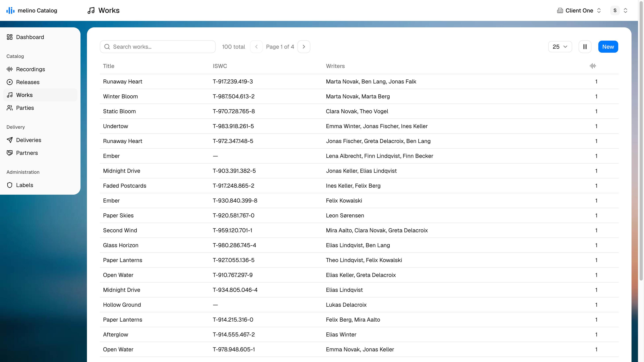
Task: Click the Partners handshake icon
Action: tap(9, 153)
